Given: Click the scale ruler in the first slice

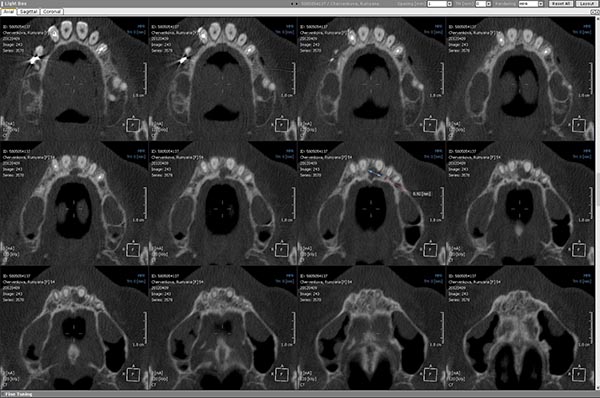Looking at the screenshot, I should [145, 79].
